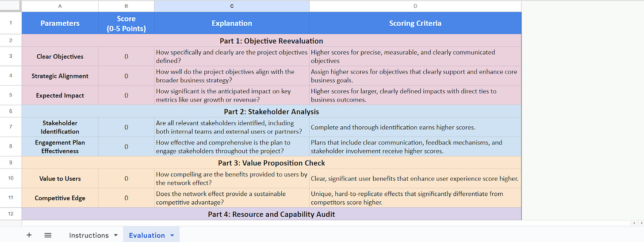The height and width of the screenshot is (242, 644).
Task: Click the Expected Impact cell
Action: tap(60, 95)
